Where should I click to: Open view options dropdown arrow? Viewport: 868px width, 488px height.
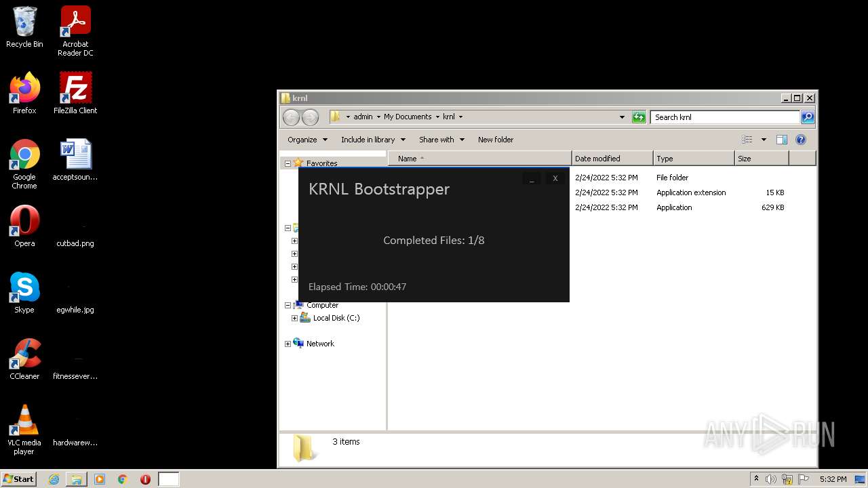(x=764, y=140)
